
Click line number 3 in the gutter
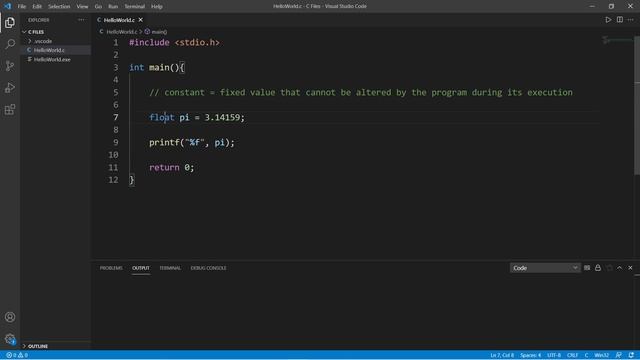pyautogui.click(x=116, y=67)
